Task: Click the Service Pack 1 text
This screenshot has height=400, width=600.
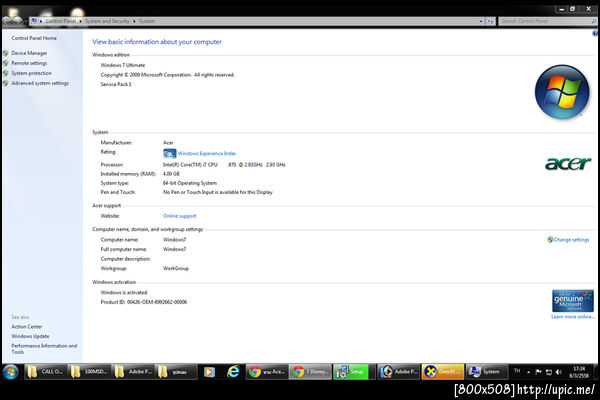Action: point(116,85)
